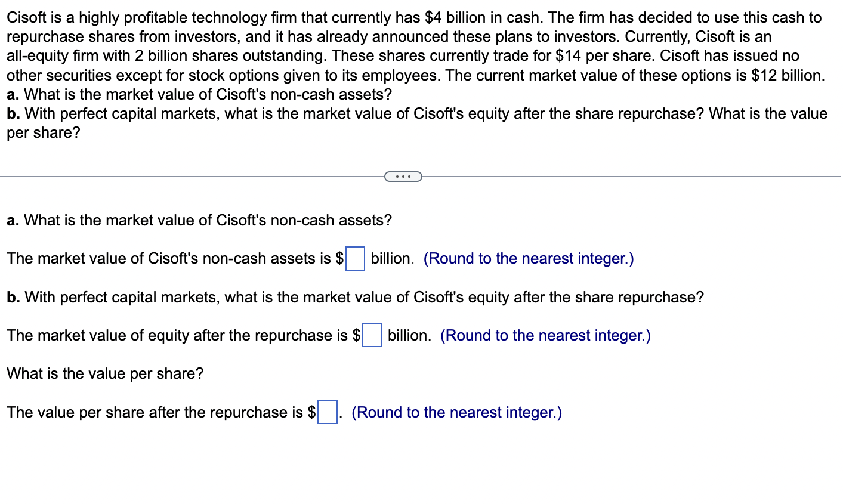Select the phrase 'What is the value per share?'
Image resolution: width=843 pixels, height=504 pixels.
[105, 373]
